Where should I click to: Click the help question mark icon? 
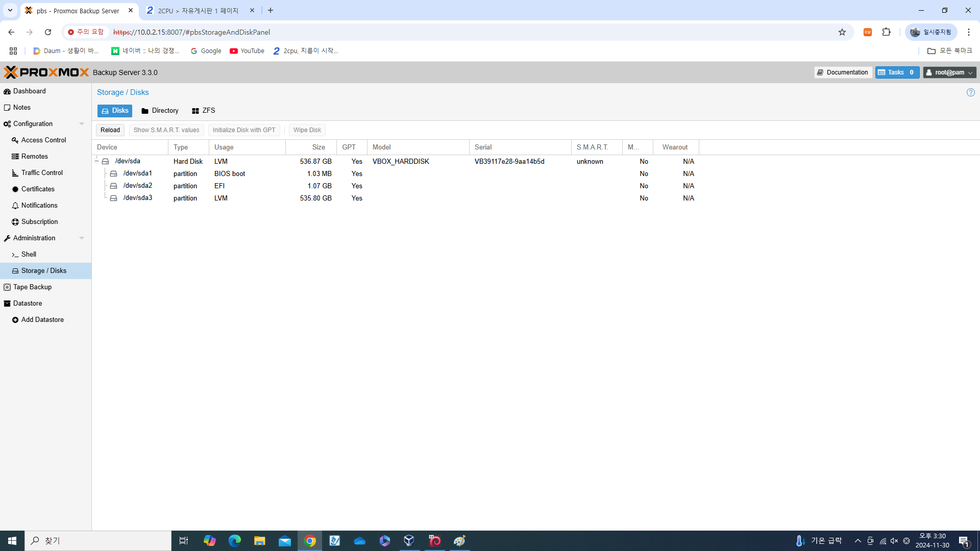(970, 92)
